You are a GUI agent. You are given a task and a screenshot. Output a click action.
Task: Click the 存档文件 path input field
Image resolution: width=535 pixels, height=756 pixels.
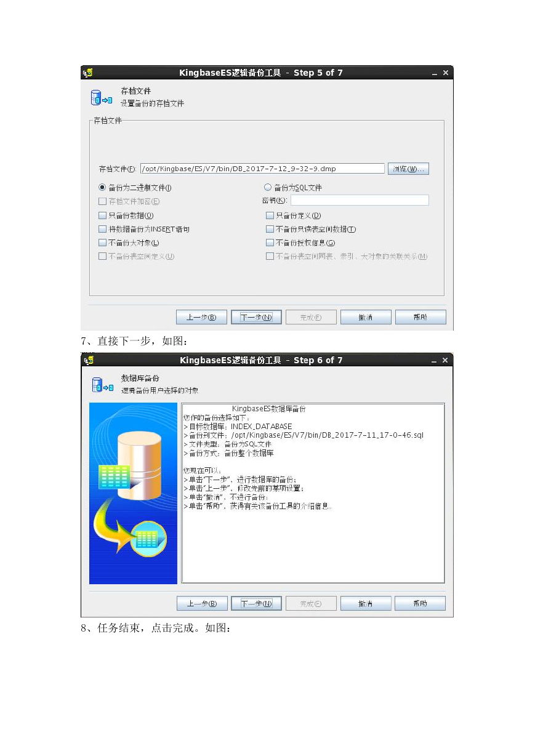click(262, 168)
